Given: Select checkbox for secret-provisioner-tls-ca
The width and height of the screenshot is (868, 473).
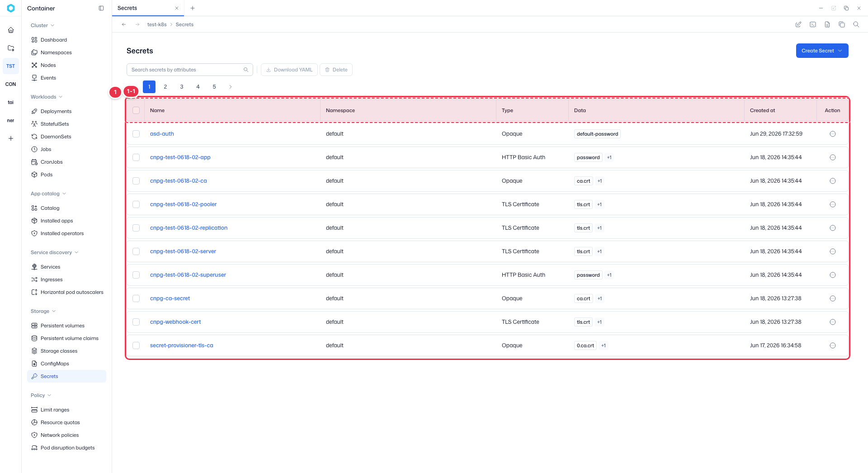Looking at the screenshot, I should pos(136,345).
